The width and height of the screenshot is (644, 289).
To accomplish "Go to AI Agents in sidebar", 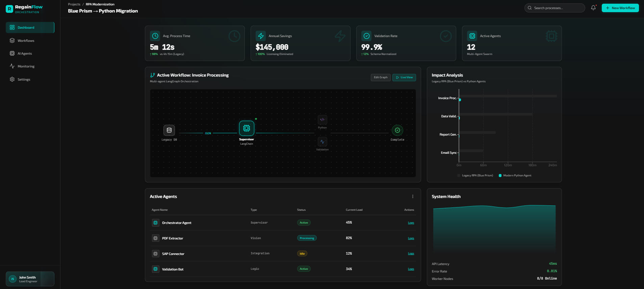I will 25,54.
